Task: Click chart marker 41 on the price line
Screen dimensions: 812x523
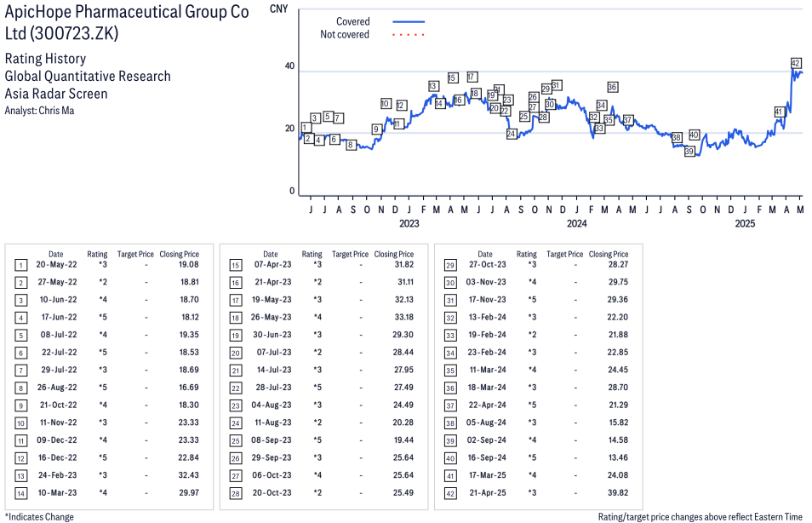Action: [779, 112]
